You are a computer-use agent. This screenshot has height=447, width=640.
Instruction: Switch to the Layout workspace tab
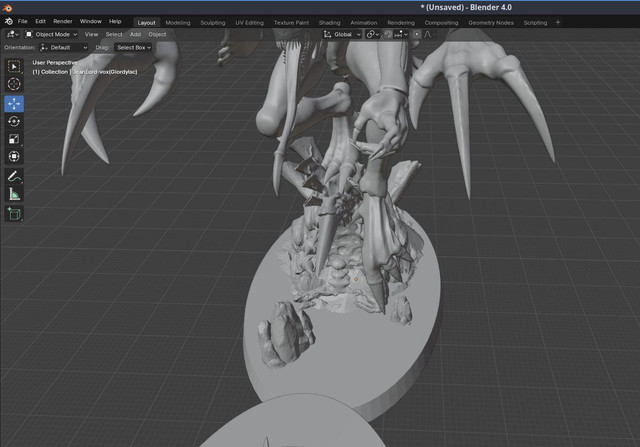coord(146,23)
